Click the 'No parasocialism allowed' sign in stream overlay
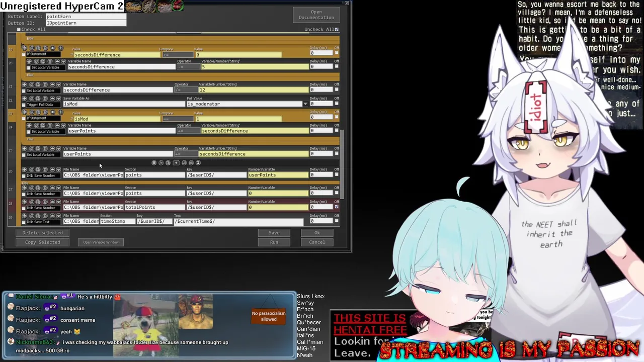This screenshot has height=362, width=644. click(x=269, y=315)
